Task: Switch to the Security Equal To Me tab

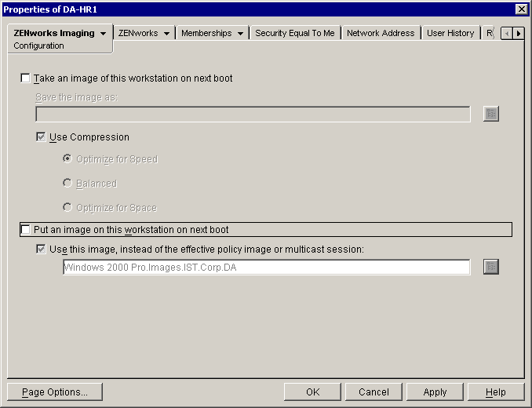Action: click(x=295, y=33)
